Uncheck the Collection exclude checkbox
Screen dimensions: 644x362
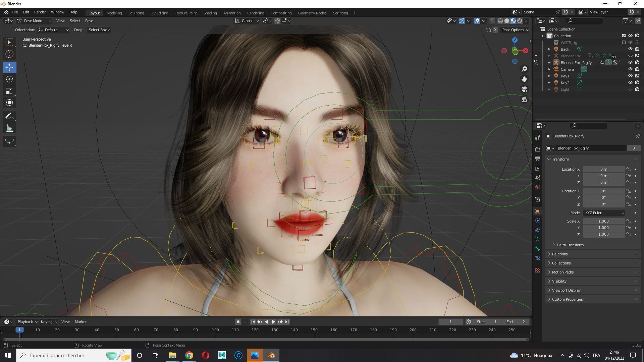pyautogui.click(x=624, y=36)
